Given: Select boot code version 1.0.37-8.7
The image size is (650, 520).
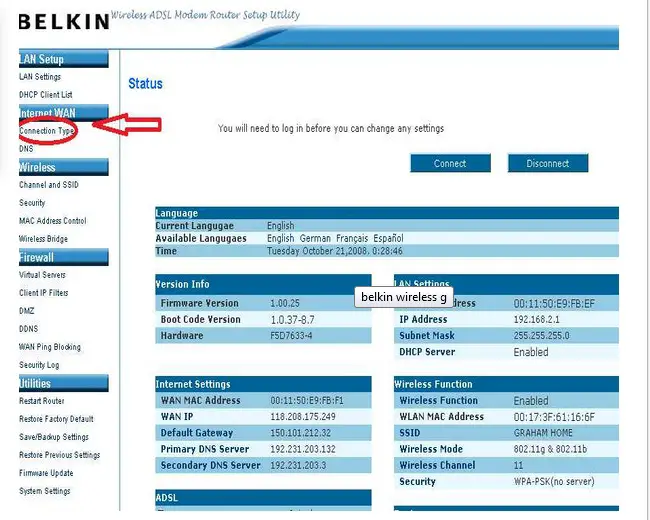Looking at the screenshot, I should pyautogui.click(x=292, y=320).
